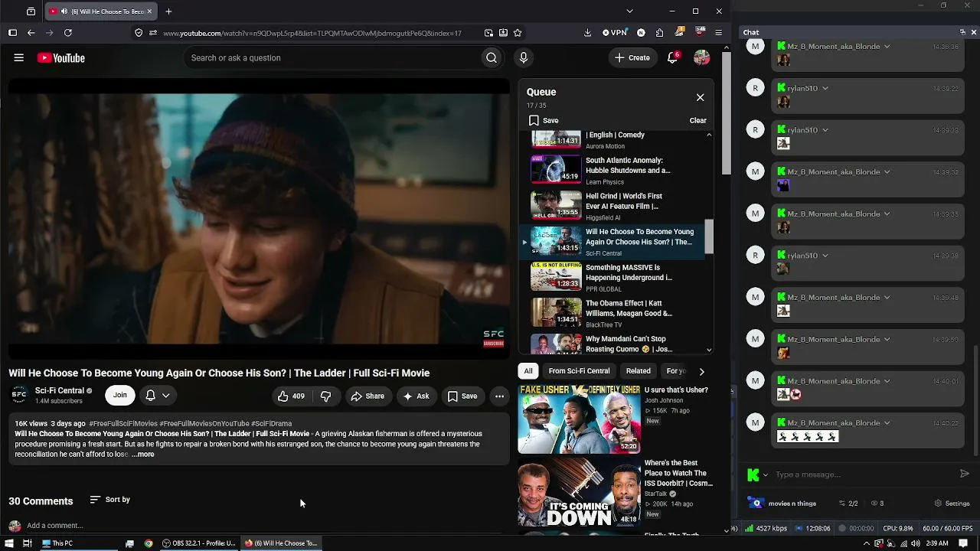The image size is (980, 551).
Task: Save the video to a playlist
Action: [x=462, y=396]
